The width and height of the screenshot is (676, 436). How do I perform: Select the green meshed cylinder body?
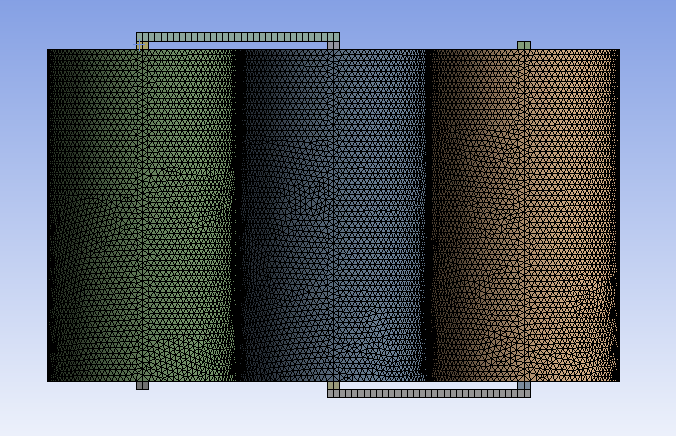(x=141, y=215)
